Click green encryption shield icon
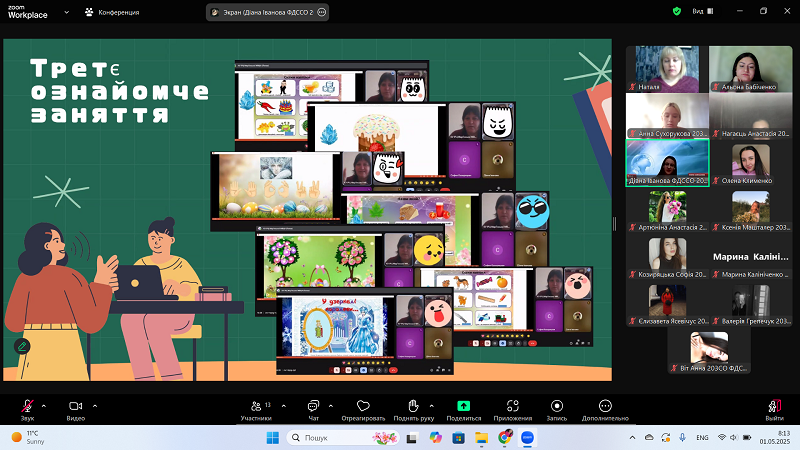 point(677,11)
